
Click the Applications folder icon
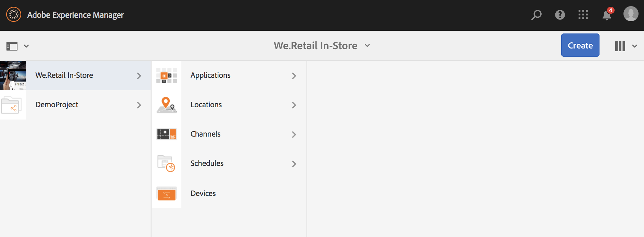[x=167, y=75]
